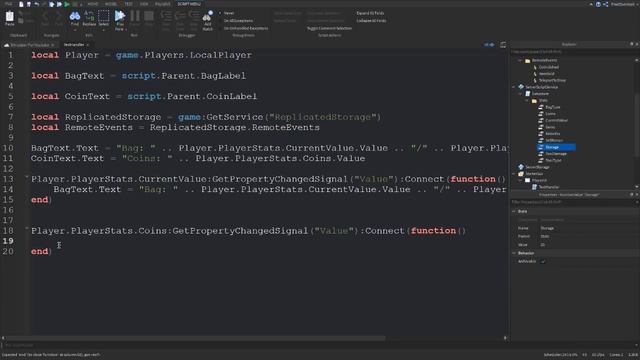
Task: Select the ToolDamage value in Explorer
Action: click(553, 153)
